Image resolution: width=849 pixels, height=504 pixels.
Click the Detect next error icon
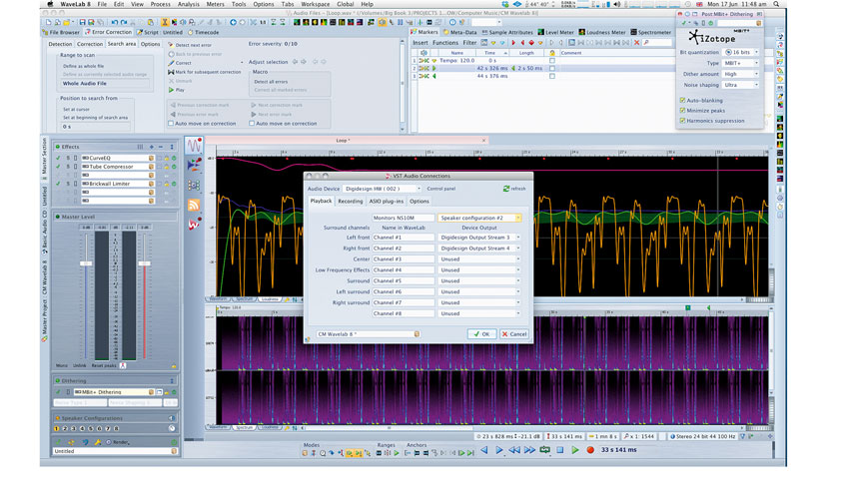[x=171, y=46]
